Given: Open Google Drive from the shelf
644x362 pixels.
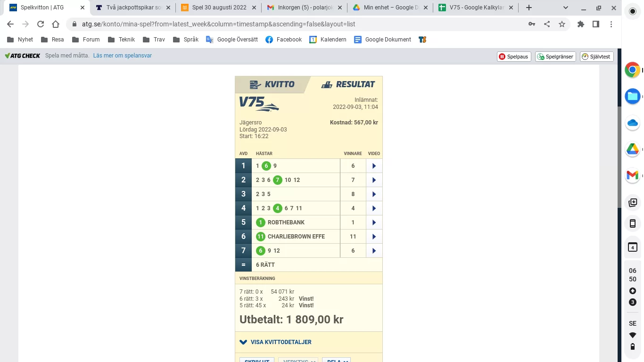Looking at the screenshot, I should pos(632,149).
